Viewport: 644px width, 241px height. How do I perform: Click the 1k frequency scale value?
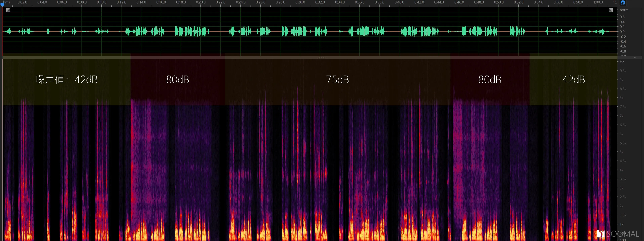click(x=621, y=224)
